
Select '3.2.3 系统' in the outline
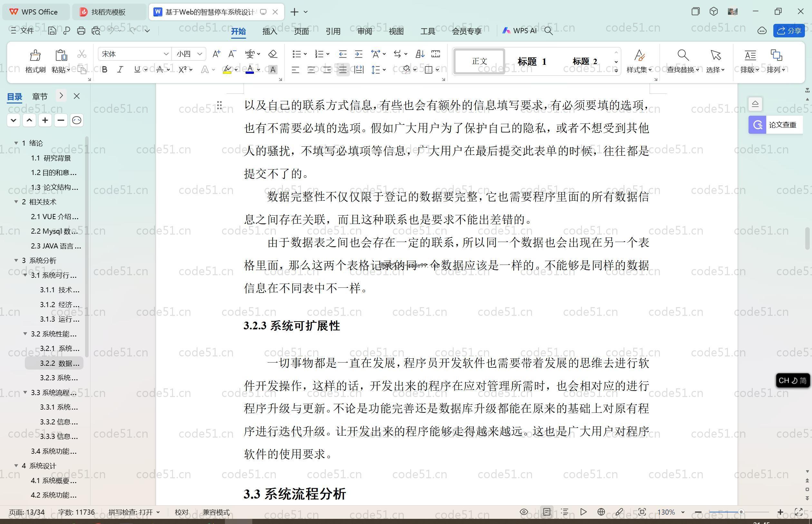[x=59, y=378]
